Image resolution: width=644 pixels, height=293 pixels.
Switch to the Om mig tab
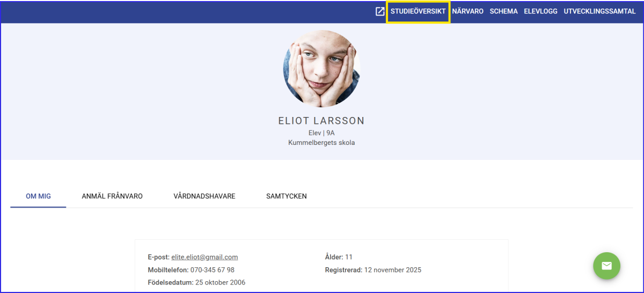pos(38,196)
